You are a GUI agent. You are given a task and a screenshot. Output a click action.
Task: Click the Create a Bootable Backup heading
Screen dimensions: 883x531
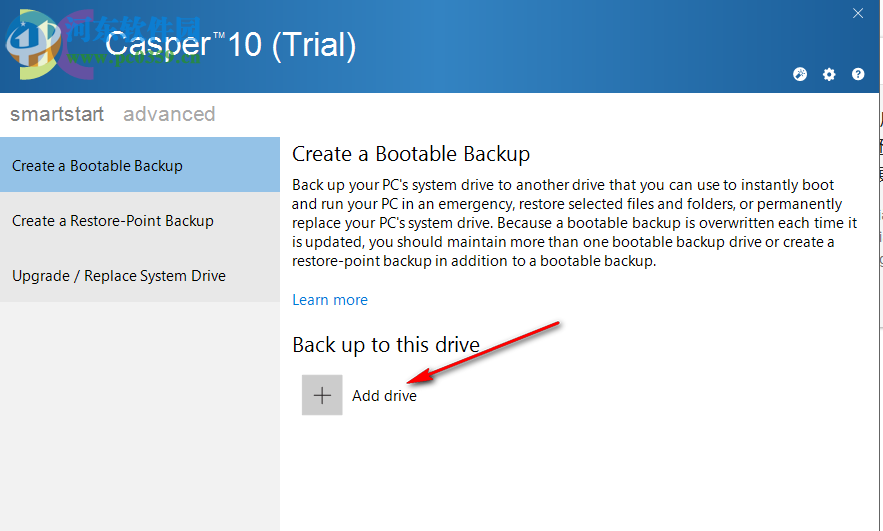[x=411, y=154]
